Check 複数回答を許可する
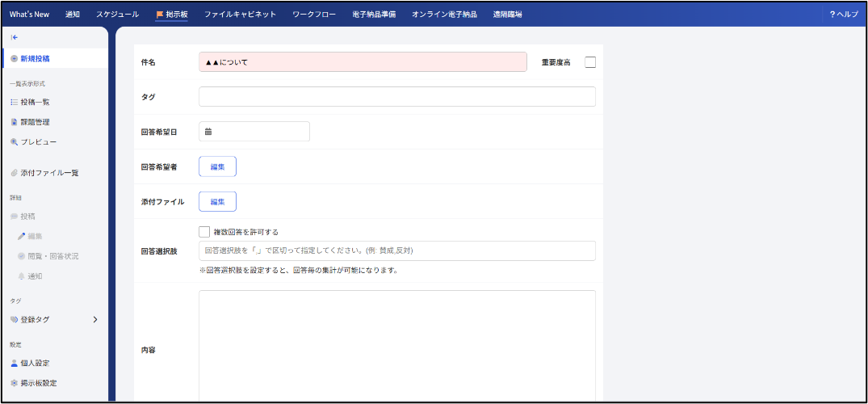The width and height of the screenshot is (868, 404). coord(204,232)
